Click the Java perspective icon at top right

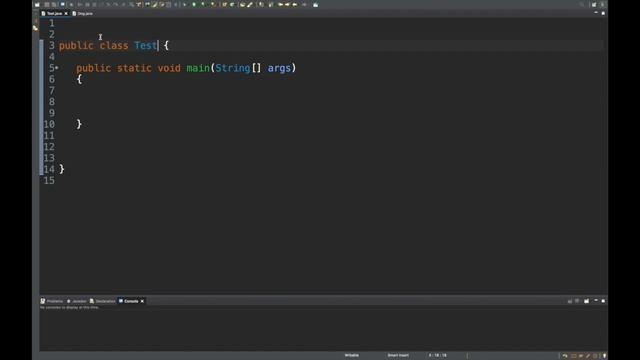tap(602, 4)
